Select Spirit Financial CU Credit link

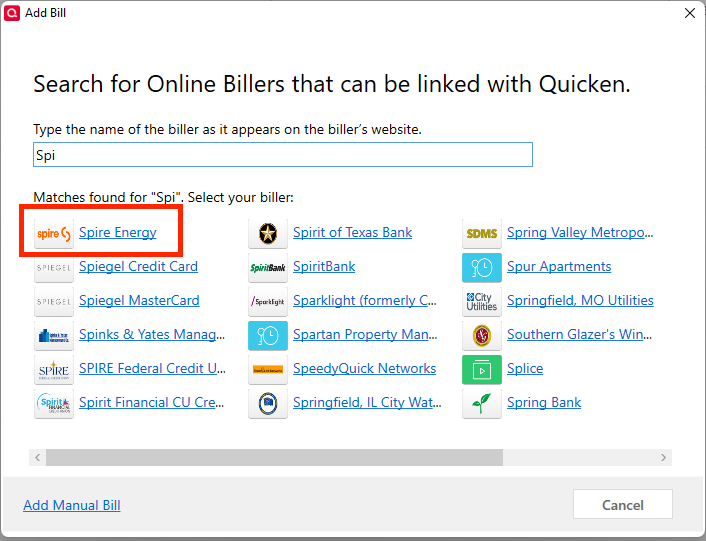point(152,402)
